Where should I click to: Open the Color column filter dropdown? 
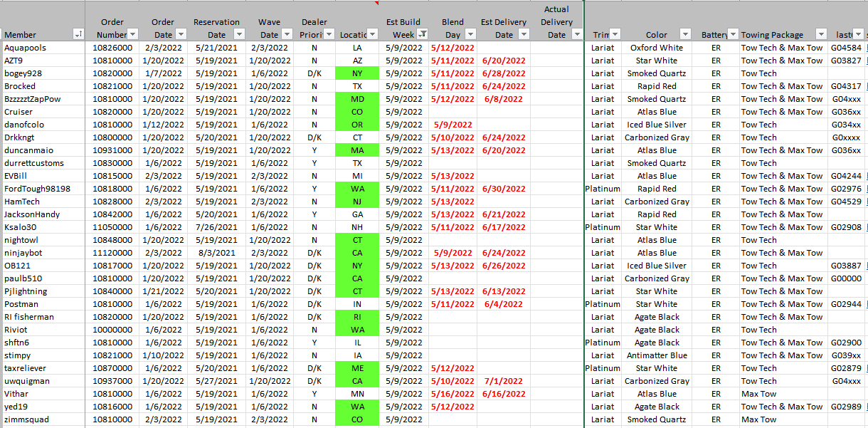pyautogui.click(x=684, y=34)
